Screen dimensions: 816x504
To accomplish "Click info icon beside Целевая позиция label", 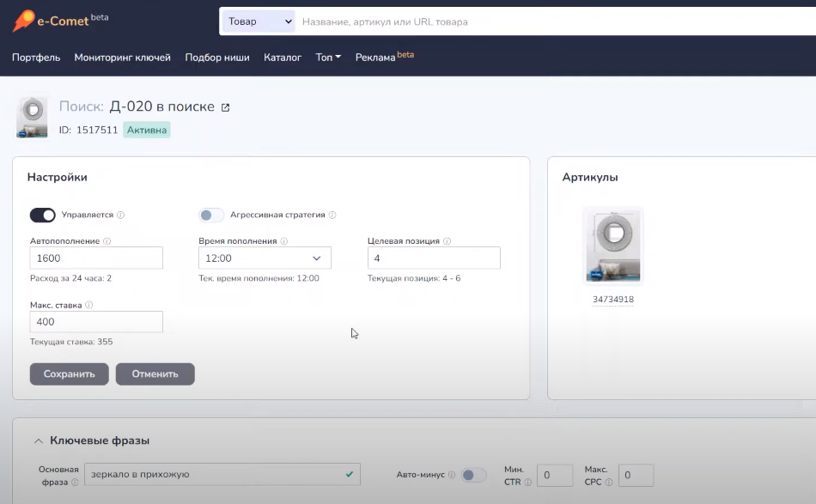I will point(447,241).
